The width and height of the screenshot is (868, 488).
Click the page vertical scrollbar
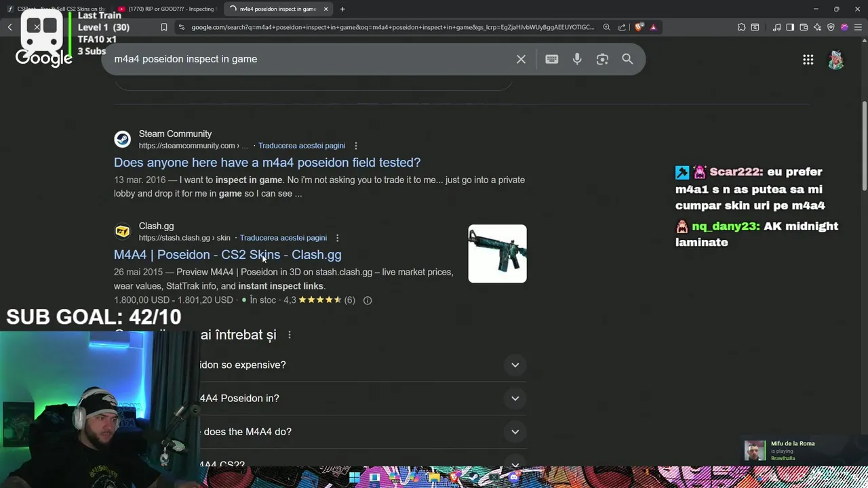864,146
